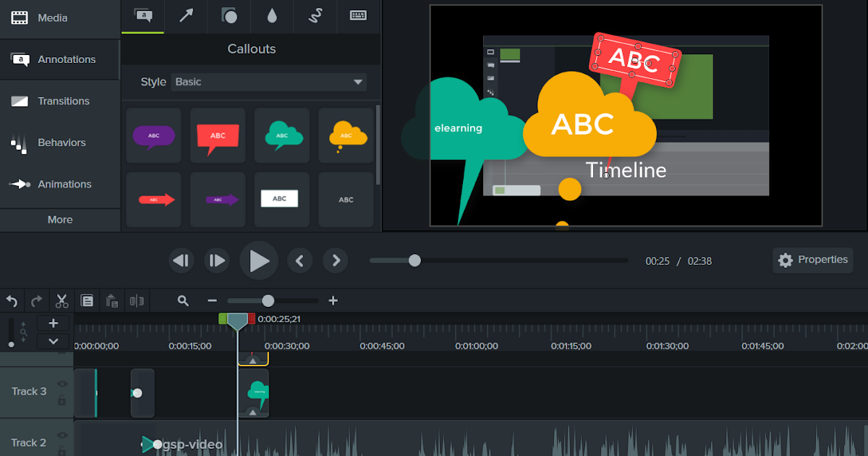Select the first clip on Track 3
The width and height of the screenshot is (868, 456).
tap(85, 393)
